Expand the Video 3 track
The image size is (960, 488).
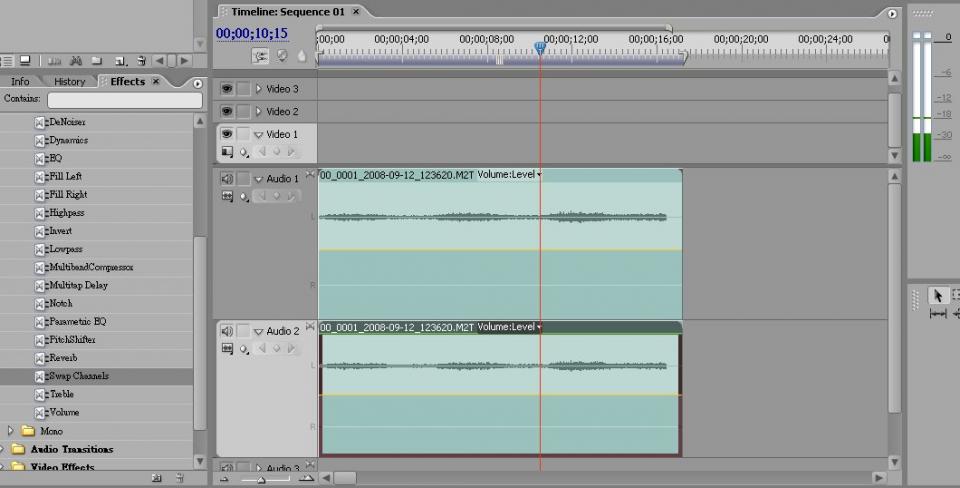259,89
